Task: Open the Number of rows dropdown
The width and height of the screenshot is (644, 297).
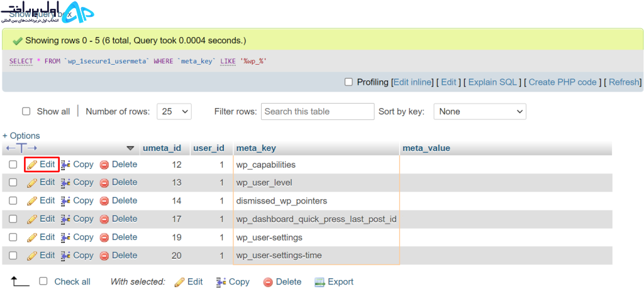Action: [x=174, y=112]
